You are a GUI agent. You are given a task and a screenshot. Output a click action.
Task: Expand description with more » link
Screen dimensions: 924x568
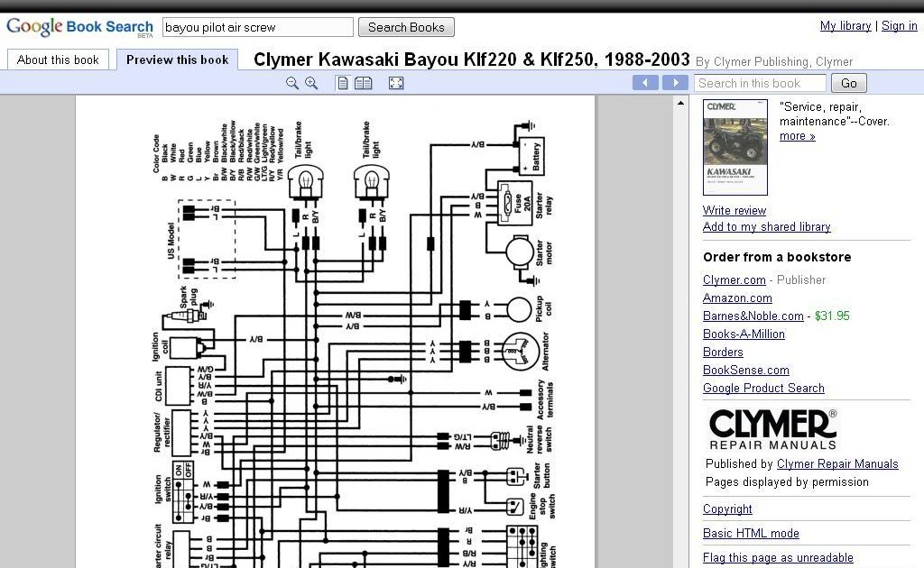point(798,136)
